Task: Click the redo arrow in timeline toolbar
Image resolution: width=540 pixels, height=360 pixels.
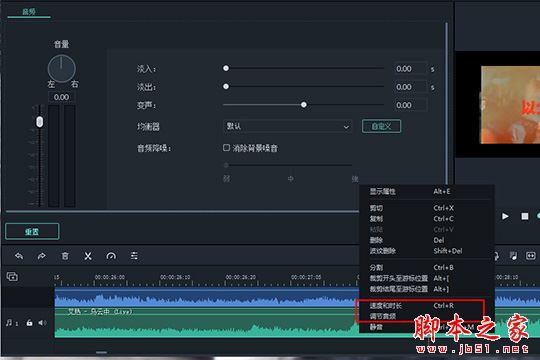Action: pyautogui.click(x=42, y=256)
